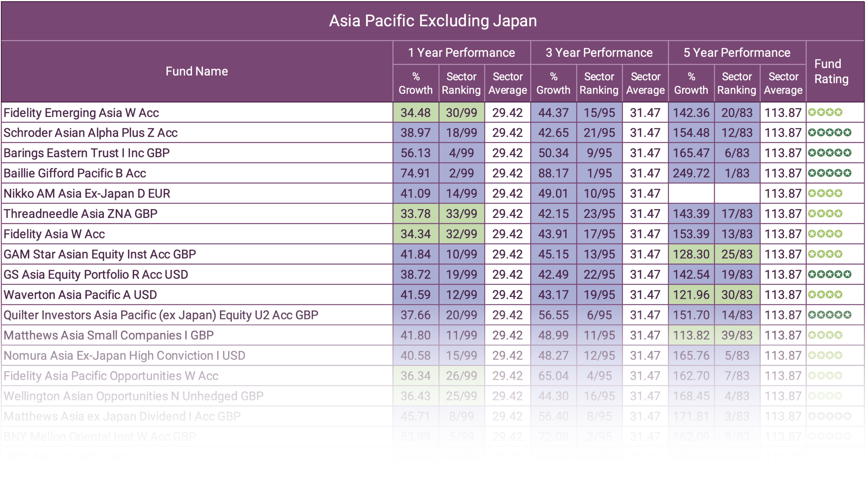Select the 74.91 one-year growth cell

click(x=416, y=173)
